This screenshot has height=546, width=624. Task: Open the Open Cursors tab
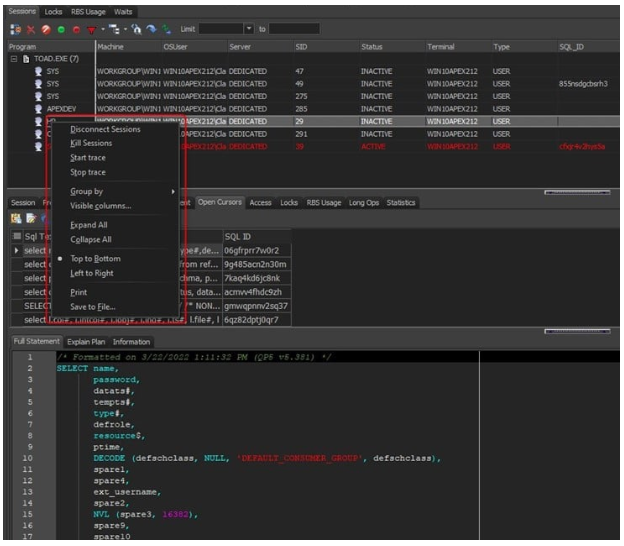[220, 202]
